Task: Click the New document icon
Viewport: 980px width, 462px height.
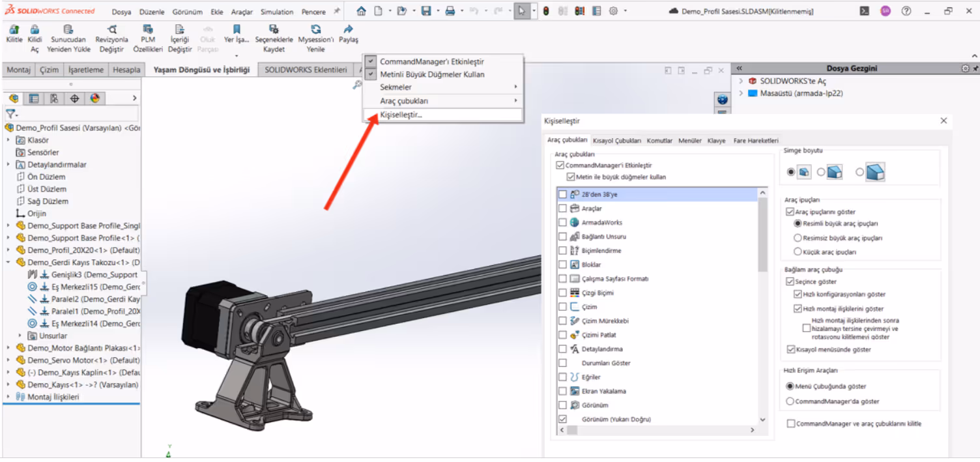Action: pos(377,11)
